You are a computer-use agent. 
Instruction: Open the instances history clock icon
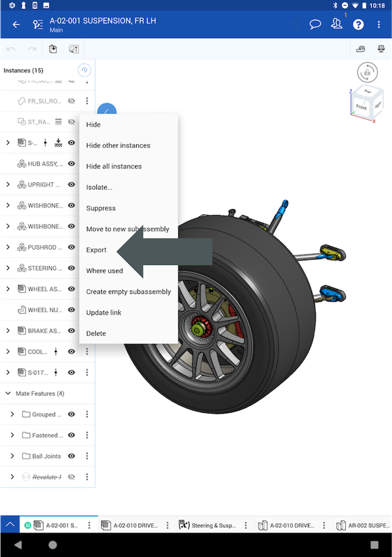click(84, 70)
